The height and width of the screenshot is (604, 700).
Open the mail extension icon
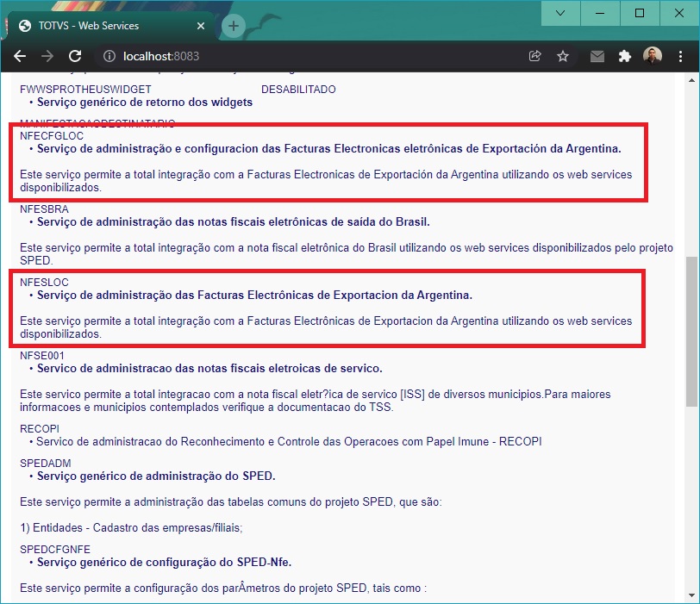click(x=597, y=56)
